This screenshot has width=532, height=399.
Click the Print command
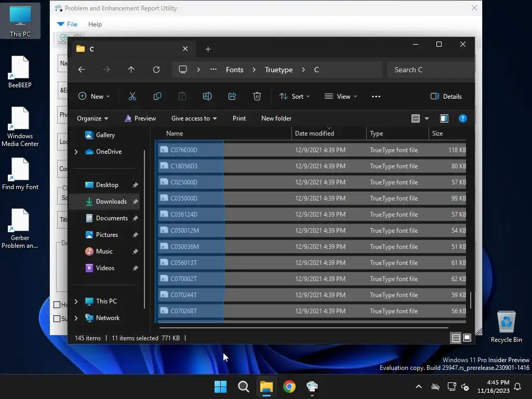coord(239,118)
